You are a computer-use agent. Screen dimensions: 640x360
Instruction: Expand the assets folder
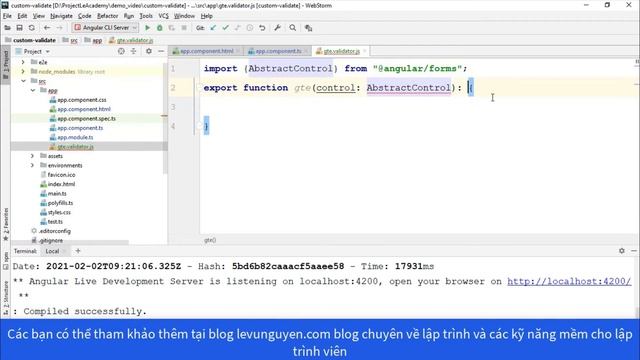click(x=33, y=156)
